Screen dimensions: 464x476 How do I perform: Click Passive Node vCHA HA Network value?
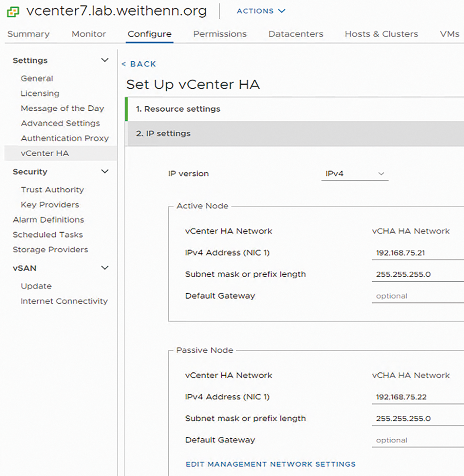click(x=411, y=375)
